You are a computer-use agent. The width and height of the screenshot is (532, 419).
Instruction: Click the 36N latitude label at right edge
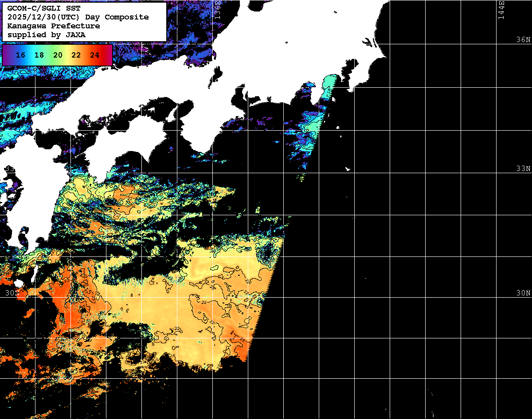[x=524, y=40]
